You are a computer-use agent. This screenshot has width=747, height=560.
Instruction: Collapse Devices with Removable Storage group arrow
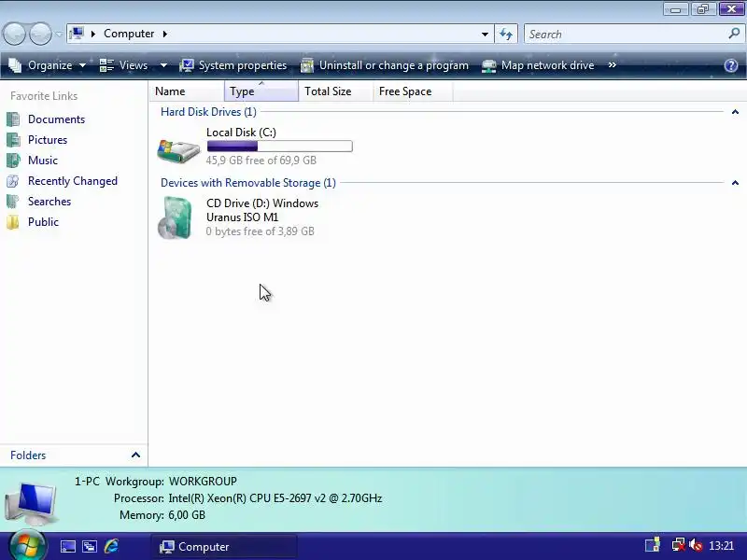coord(735,183)
